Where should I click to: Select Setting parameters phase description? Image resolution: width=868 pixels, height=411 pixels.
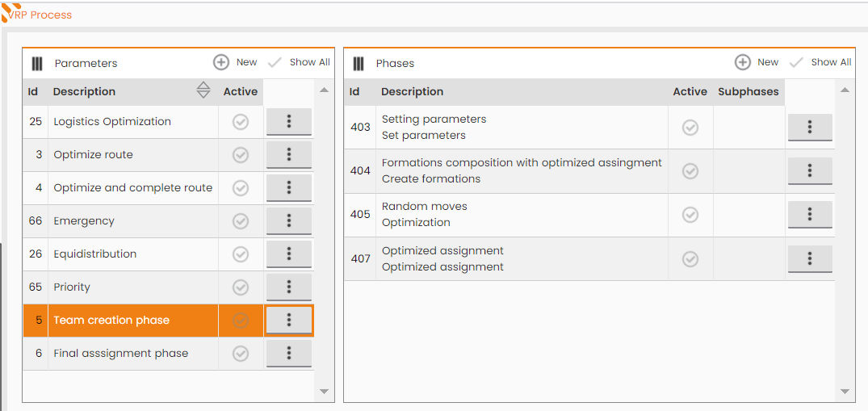point(434,119)
